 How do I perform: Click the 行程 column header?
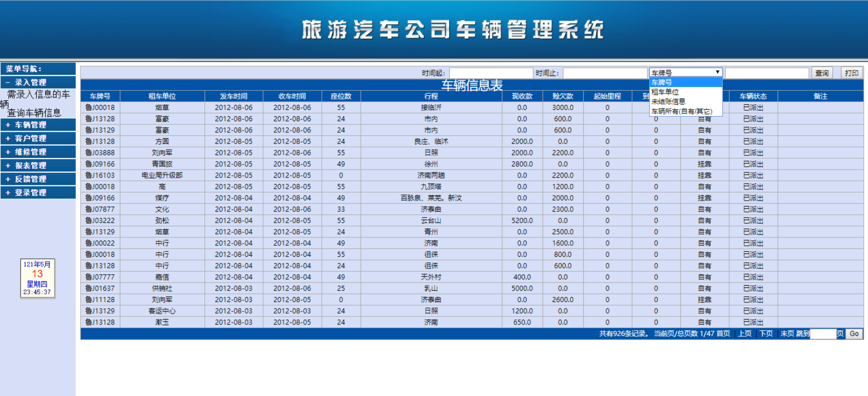click(431, 96)
